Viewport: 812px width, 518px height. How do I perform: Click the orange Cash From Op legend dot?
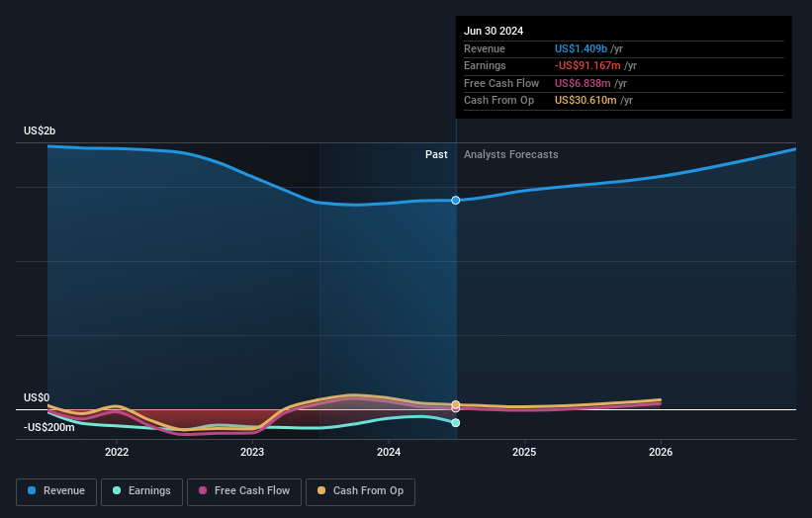(x=321, y=490)
